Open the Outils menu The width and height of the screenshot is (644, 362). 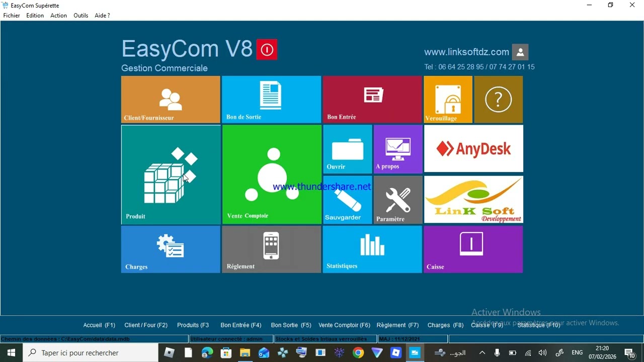[x=80, y=16]
